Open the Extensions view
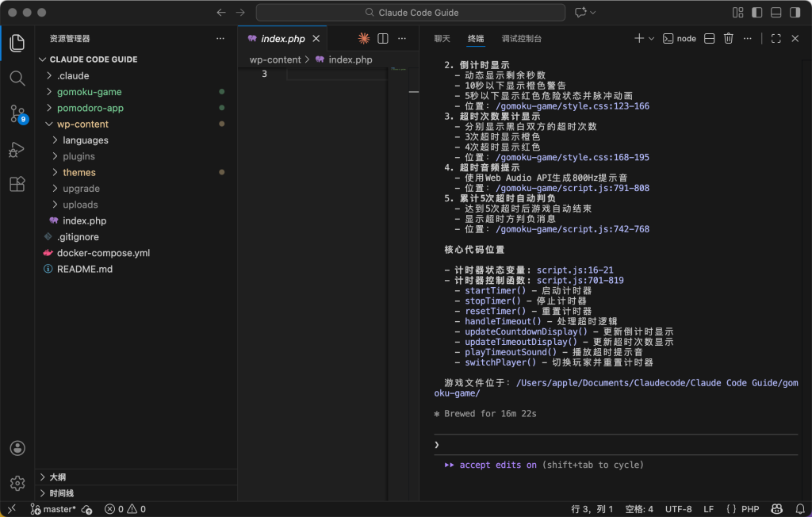812x517 pixels. (17, 184)
